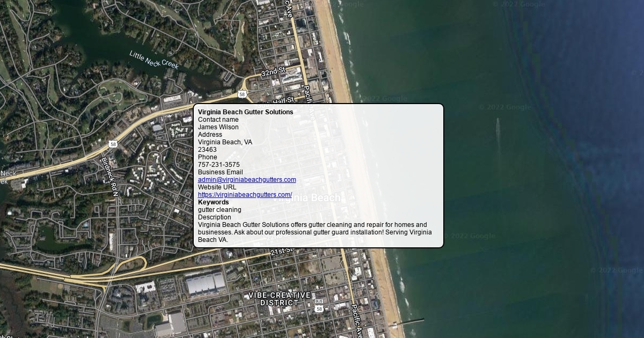644x338 pixels.
Task: Select the zip code 23463 text
Action: click(x=207, y=150)
